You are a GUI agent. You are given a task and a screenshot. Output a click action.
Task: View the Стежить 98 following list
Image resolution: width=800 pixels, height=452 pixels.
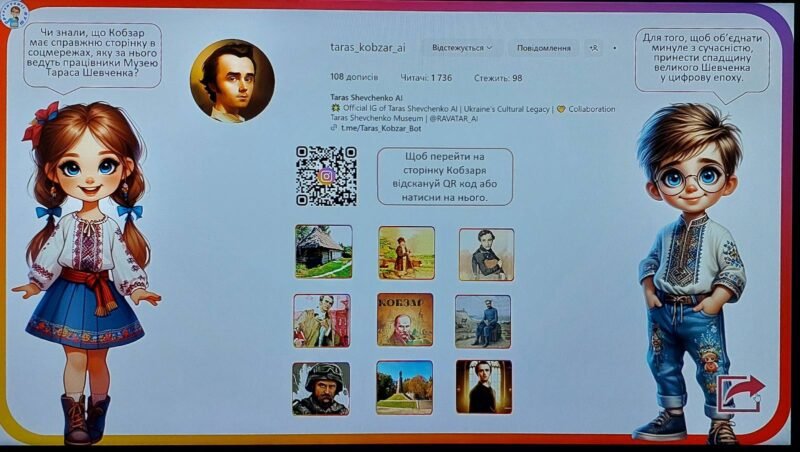pos(499,77)
